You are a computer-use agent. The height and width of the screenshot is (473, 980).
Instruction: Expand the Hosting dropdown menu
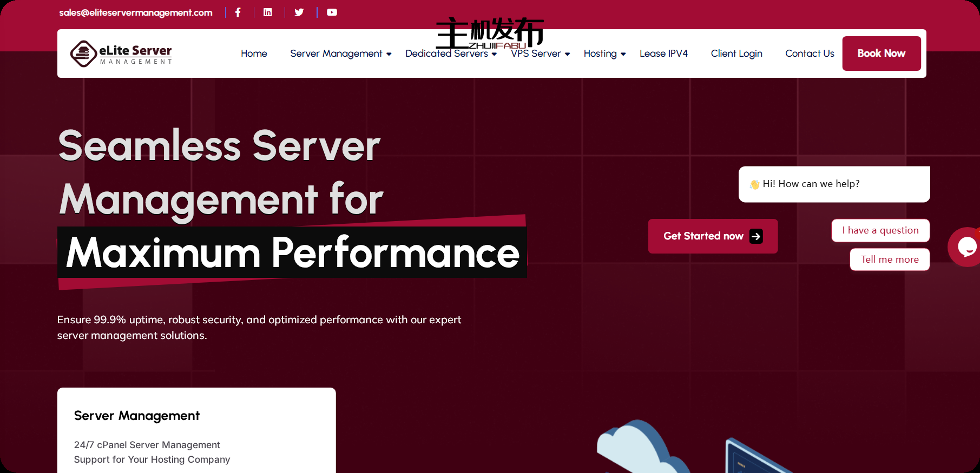pos(604,54)
